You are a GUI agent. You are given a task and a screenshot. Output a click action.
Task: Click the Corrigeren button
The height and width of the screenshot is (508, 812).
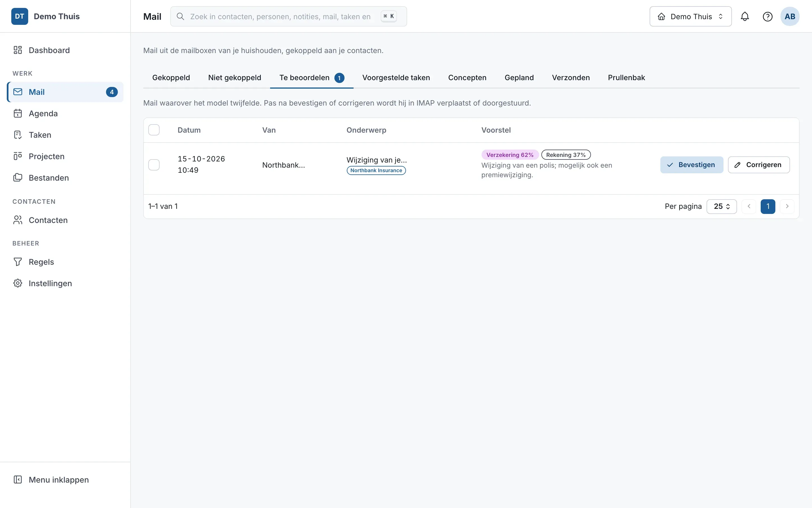[759, 165]
